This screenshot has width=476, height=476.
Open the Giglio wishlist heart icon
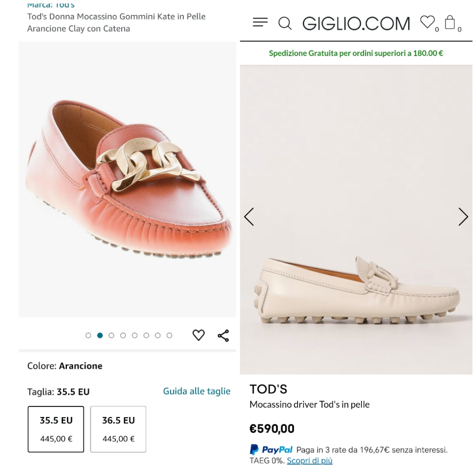coord(427,22)
